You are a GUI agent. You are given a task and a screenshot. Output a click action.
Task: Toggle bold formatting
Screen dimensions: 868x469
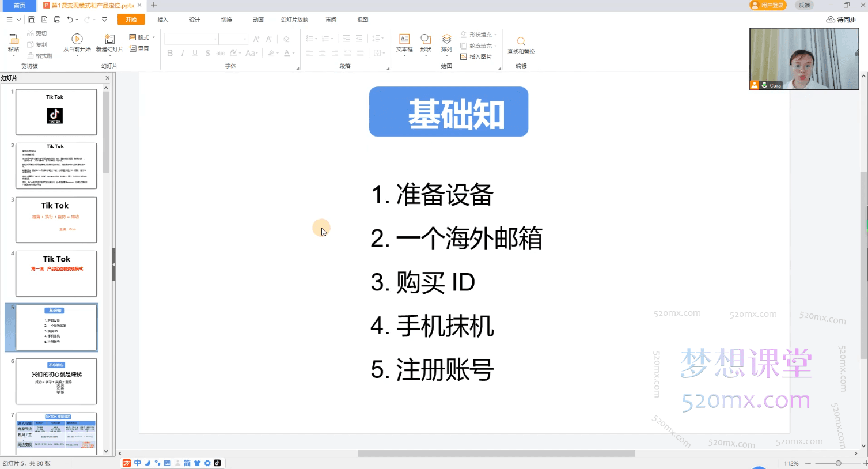click(169, 53)
